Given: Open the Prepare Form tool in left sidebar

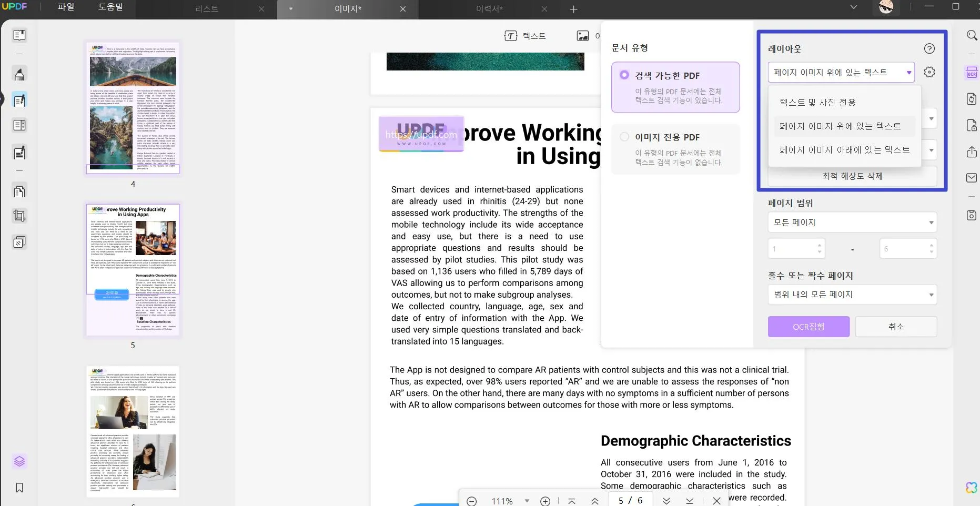Looking at the screenshot, I should pyautogui.click(x=19, y=153).
